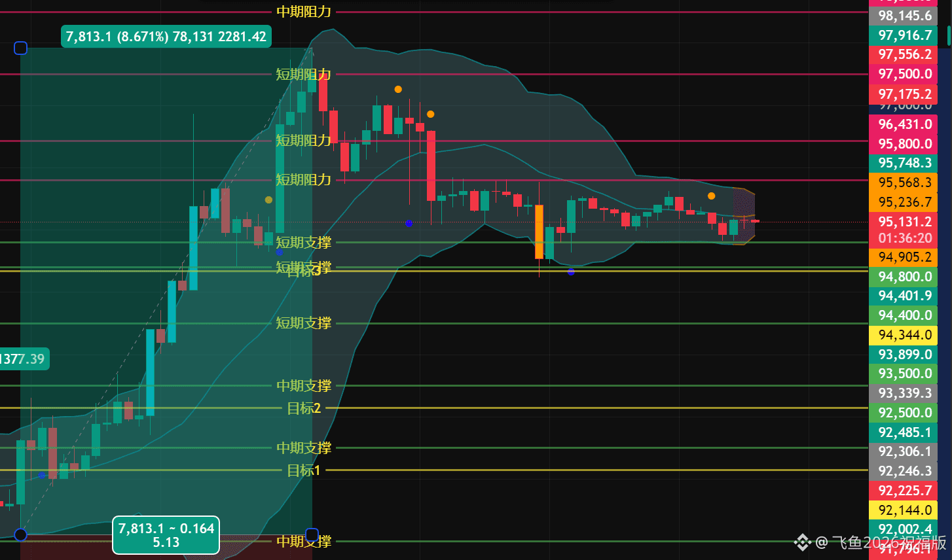Click the 97,500.0 price label
952x560 pixels.
tap(904, 74)
